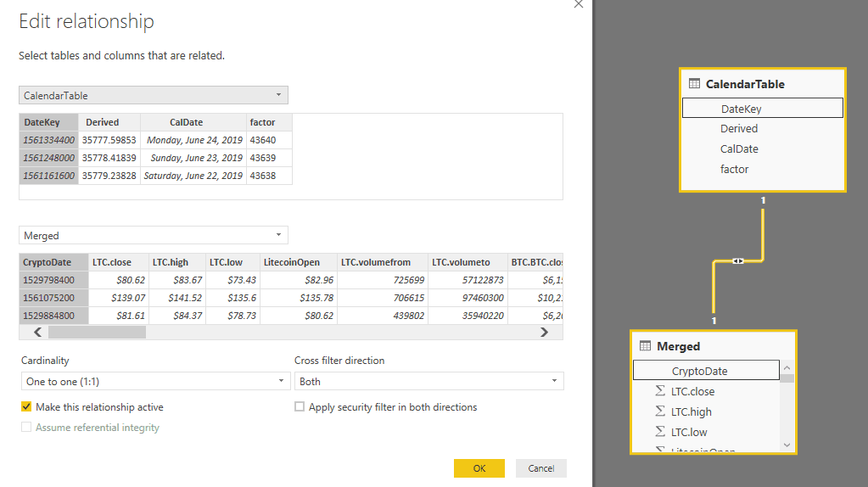Click the factor cell 43640
The height and width of the screenshot is (487, 868).
(x=269, y=140)
